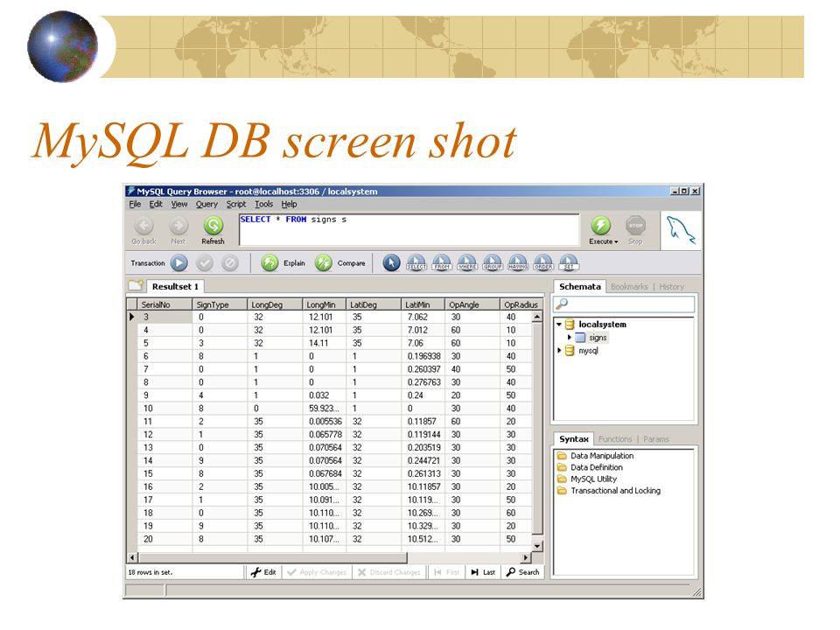The image size is (840, 630).
Task: Open the File menu
Action: click(x=135, y=204)
